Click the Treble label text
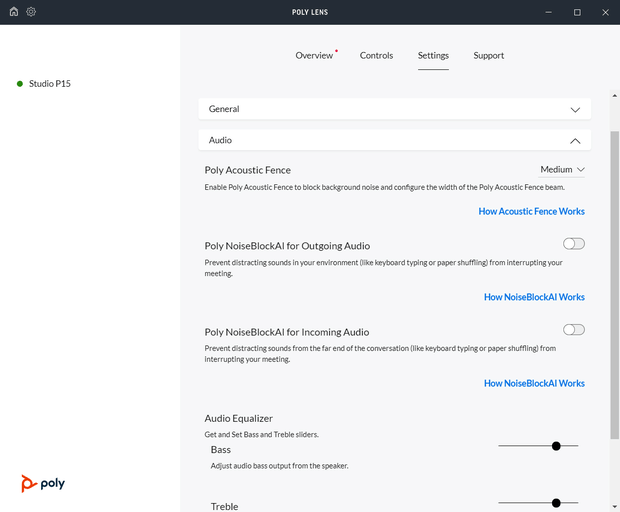This screenshot has width=620, height=512. (x=224, y=506)
